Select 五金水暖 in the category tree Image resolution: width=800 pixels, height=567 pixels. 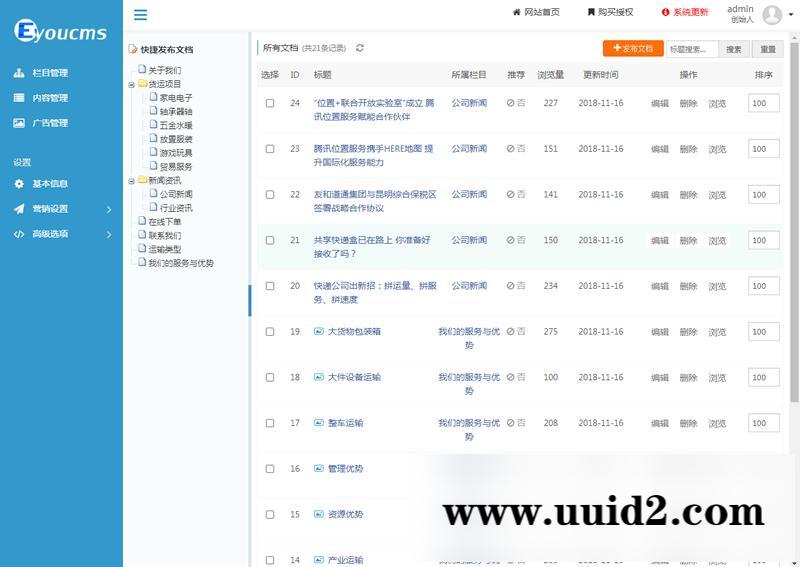click(176, 125)
